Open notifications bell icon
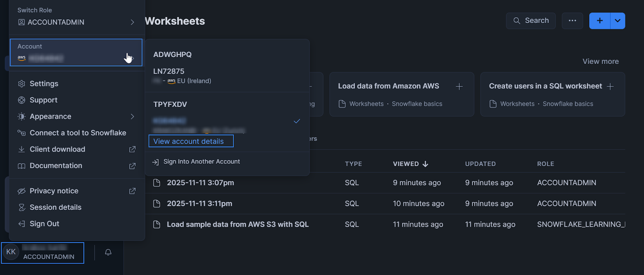This screenshot has height=275, width=644. (x=108, y=252)
